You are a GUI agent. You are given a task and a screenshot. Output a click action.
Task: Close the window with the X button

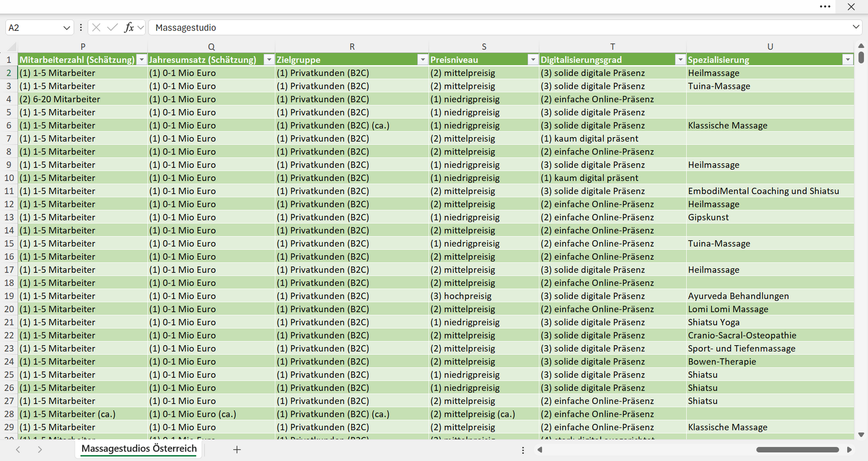pyautogui.click(x=851, y=7)
